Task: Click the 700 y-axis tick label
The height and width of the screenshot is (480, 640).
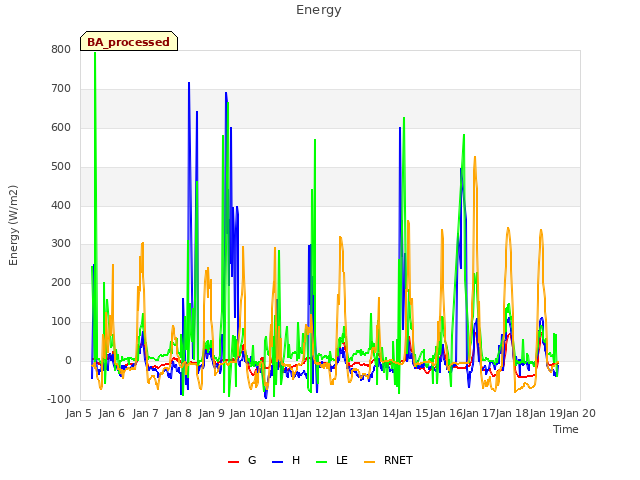Action: pos(61,89)
